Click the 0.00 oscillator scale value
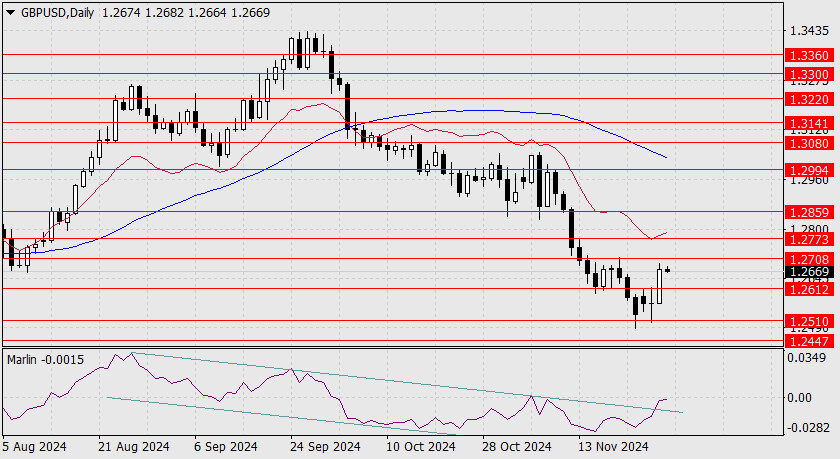 tap(800, 397)
